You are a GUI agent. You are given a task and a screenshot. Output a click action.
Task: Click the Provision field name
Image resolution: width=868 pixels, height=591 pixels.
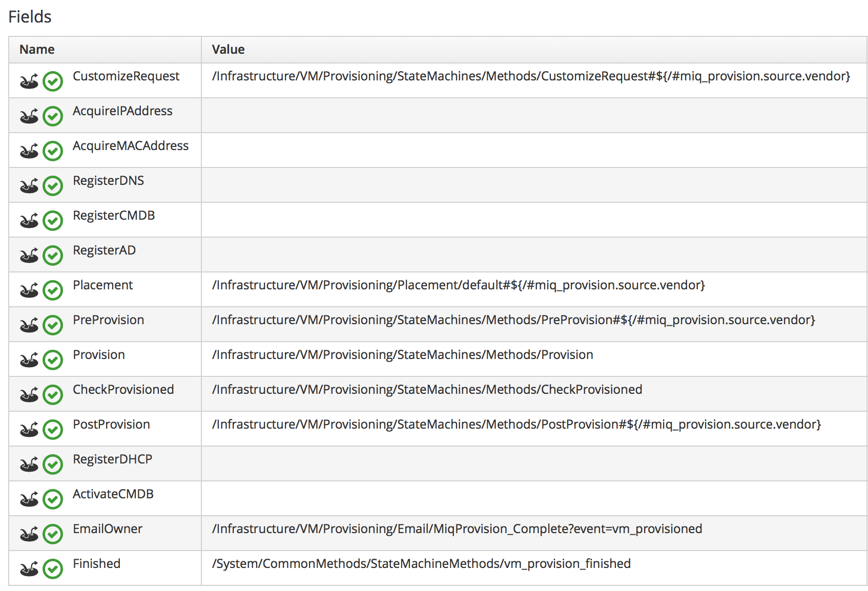point(99,355)
